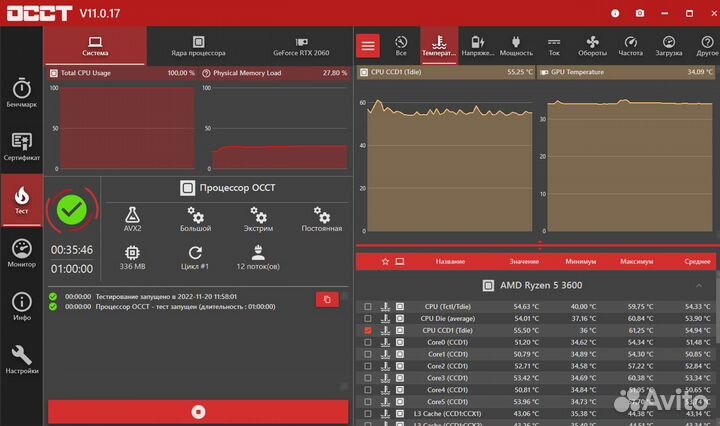Uncheck the CPU CCD1 (Tdie) checkbox
Screen dimensions: 720x426
coord(368,330)
